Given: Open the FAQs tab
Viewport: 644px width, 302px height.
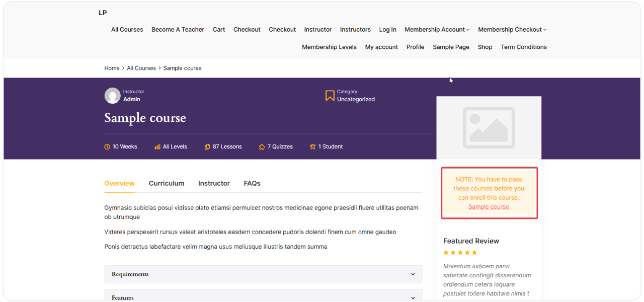Looking at the screenshot, I should [252, 183].
